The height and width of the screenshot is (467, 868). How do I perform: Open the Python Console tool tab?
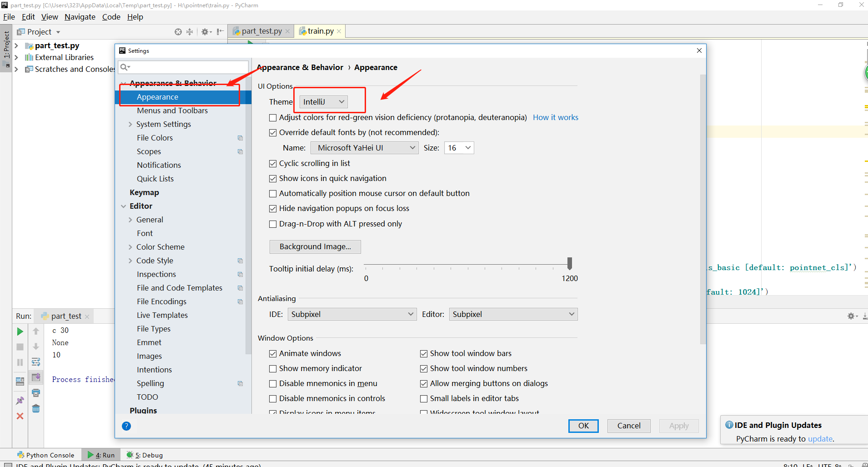45,455
